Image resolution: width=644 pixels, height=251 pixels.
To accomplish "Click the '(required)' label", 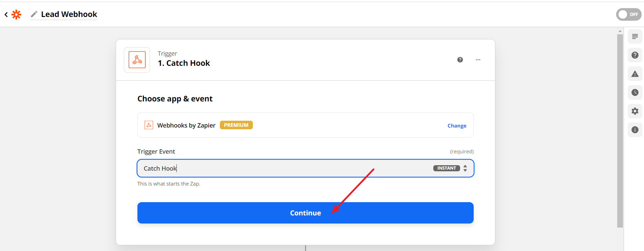I will click(x=462, y=152).
